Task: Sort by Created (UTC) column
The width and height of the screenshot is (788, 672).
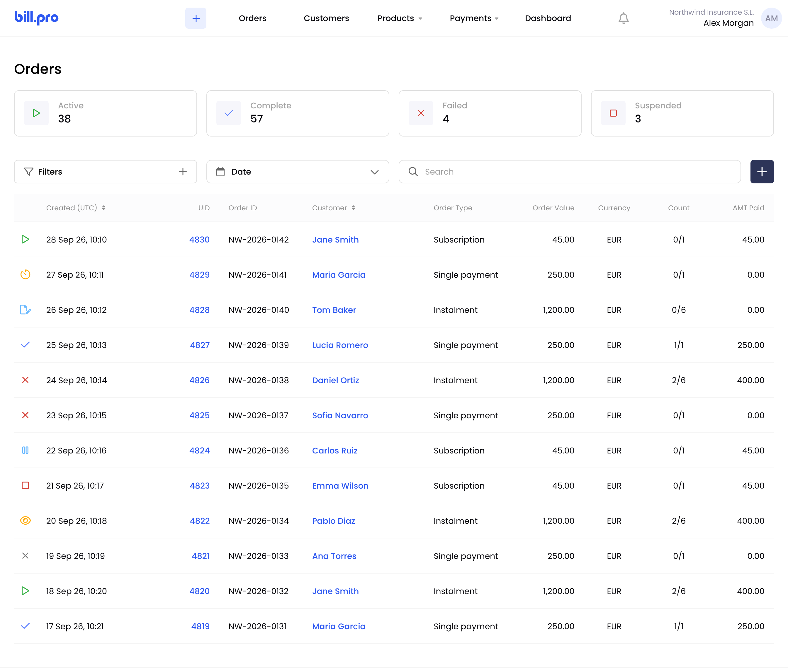Action: tap(76, 208)
